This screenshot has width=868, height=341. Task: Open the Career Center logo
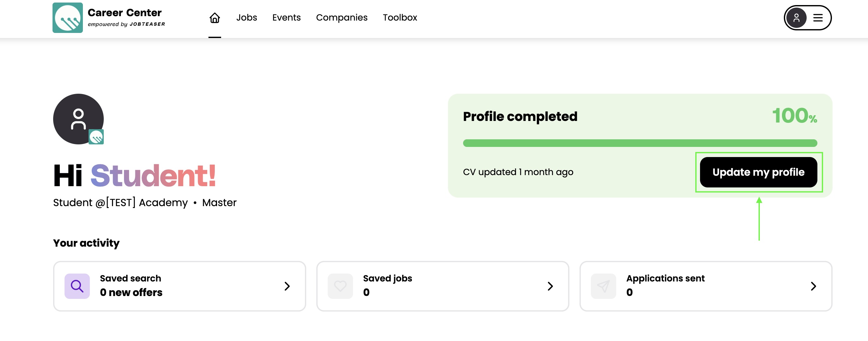[68, 17]
